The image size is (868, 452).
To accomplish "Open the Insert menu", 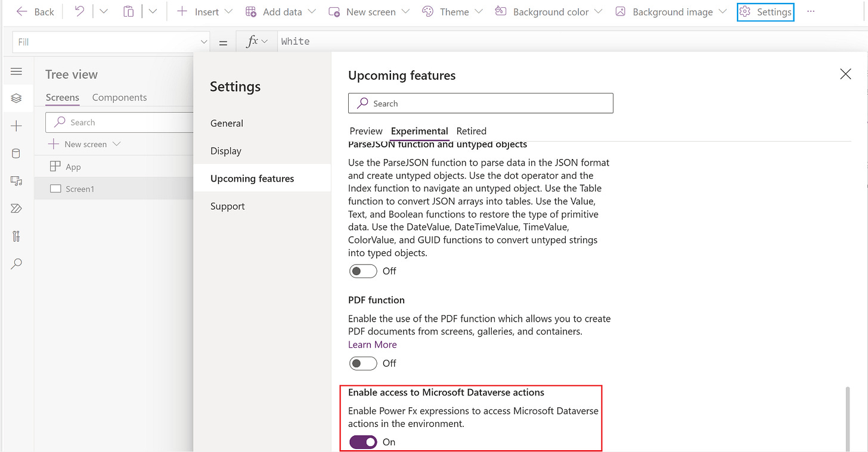I will point(204,12).
